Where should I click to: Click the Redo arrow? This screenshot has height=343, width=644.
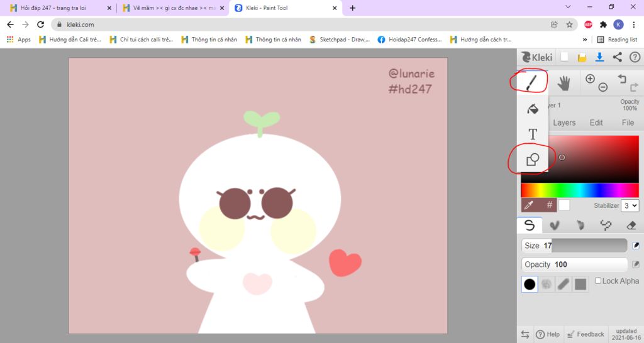click(x=634, y=87)
